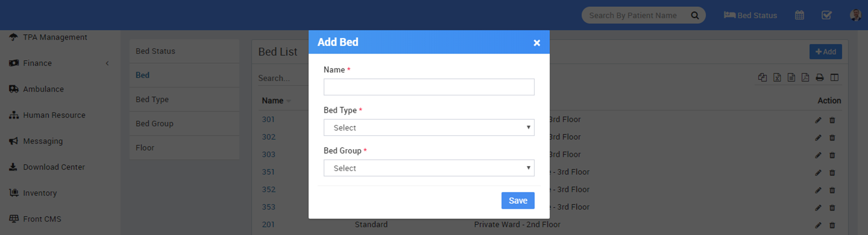Select Floor from the settings menu
This screenshot has width=868, height=235.
[x=145, y=148]
